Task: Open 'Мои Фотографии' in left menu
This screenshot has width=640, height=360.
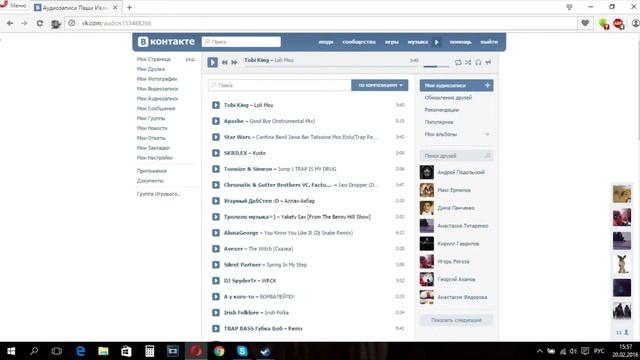Action: pos(157,79)
